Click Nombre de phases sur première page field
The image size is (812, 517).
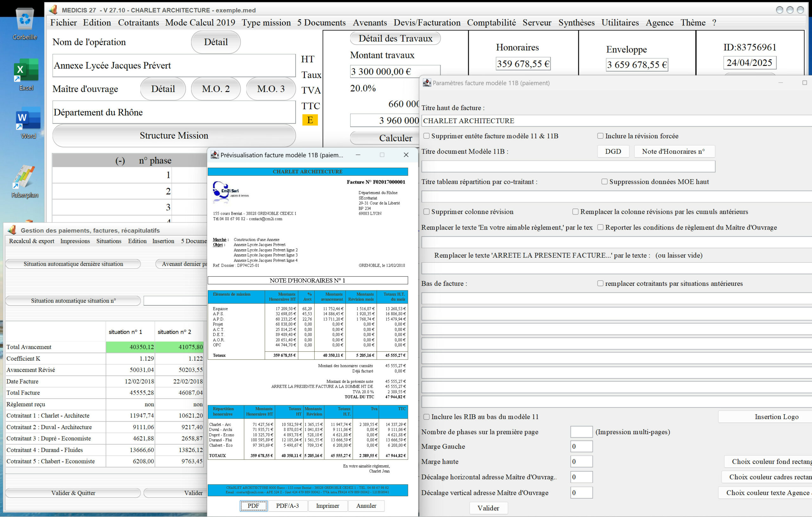point(581,432)
